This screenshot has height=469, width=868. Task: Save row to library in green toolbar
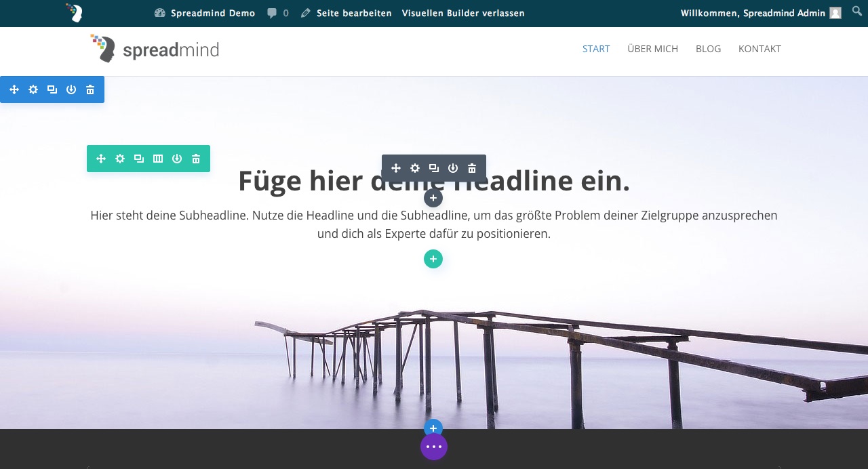(177, 159)
